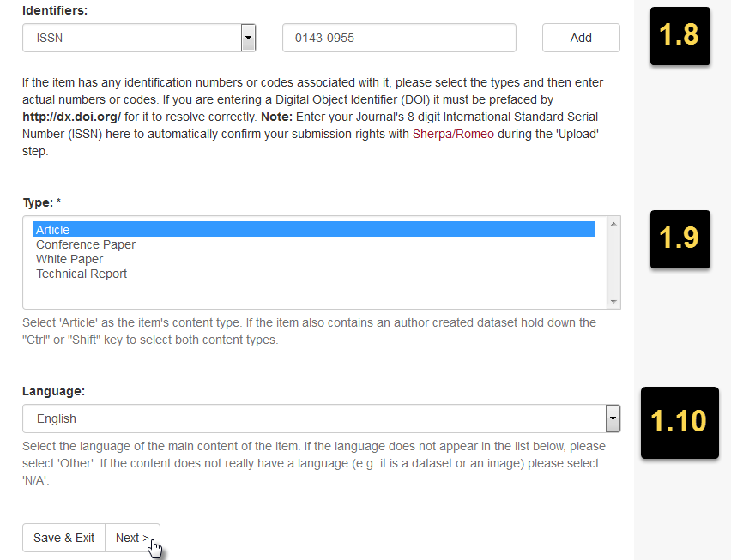The height and width of the screenshot is (560, 731).
Task: Select Technical Report in the Type list
Action: click(82, 274)
